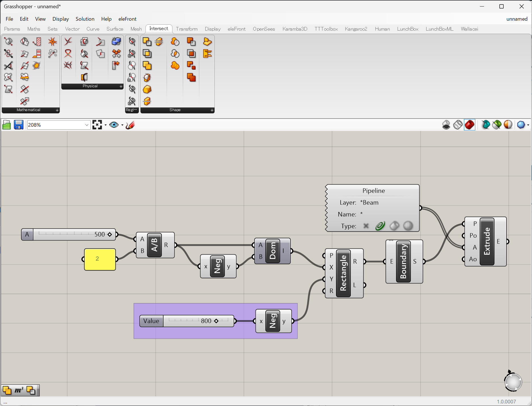
Task: Click the Open file folder icon
Action: tap(7, 125)
